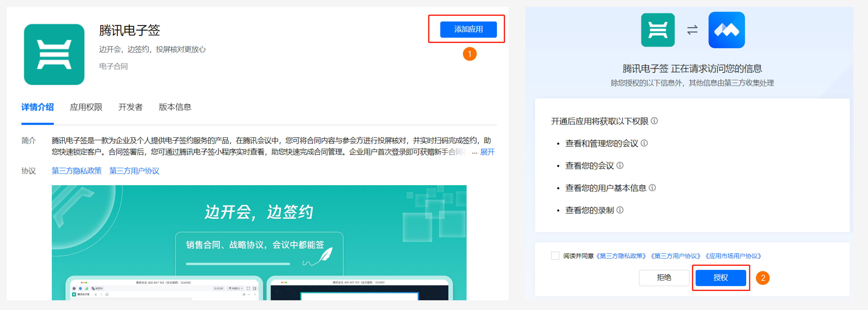Image resolution: width=868 pixels, height=310 pixels.
Task: Open the 第三方用户协议 link under 协议
Action: point(134,171)
